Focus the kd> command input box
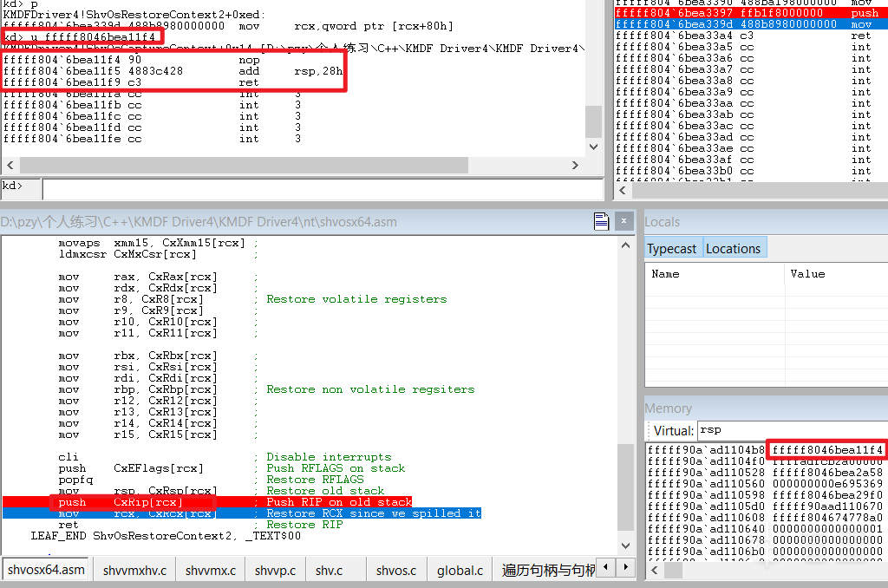 tap(323, 189)
